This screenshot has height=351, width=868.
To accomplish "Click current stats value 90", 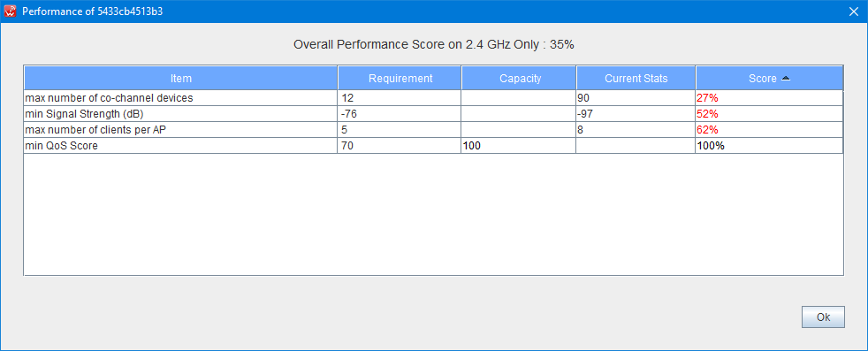I will [582, 98].
